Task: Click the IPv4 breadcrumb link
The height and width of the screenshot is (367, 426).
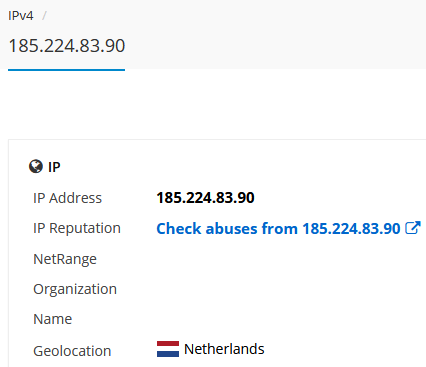Action: point(21,16)
